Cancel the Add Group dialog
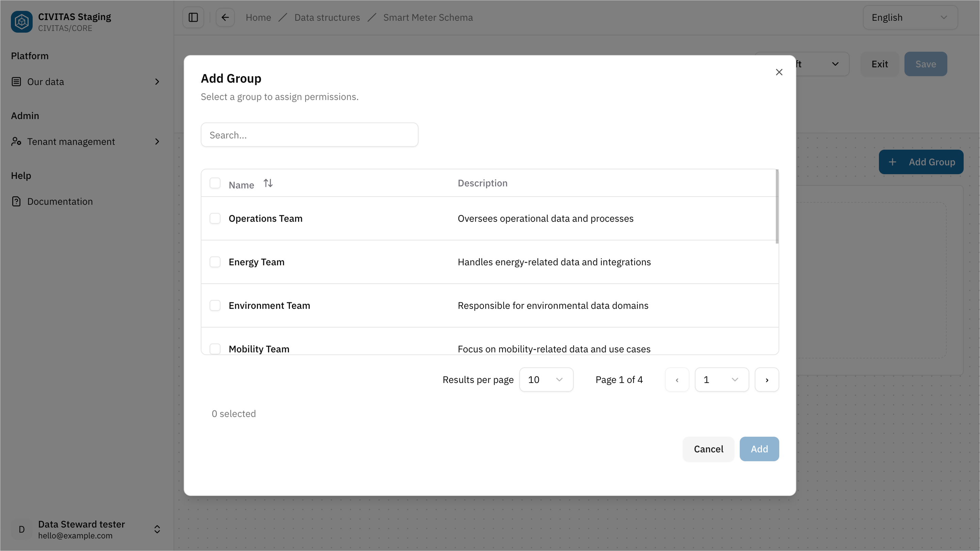The image size is (980, 551). (708, 449)
